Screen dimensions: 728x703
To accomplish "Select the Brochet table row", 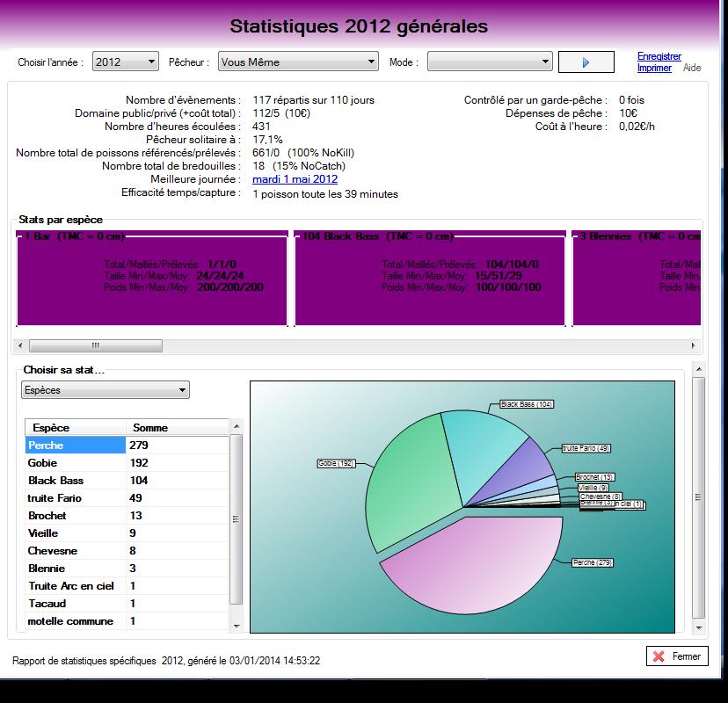I will 127,516.
